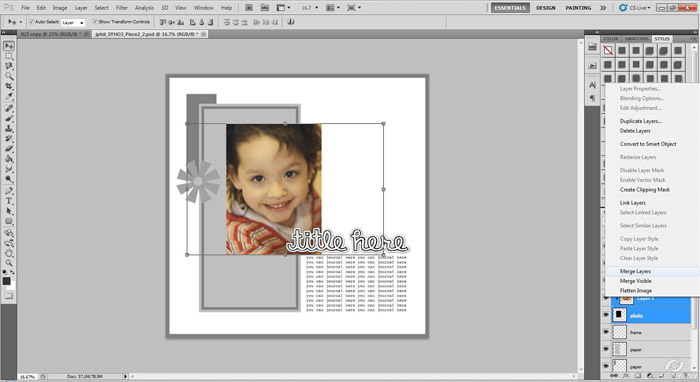
Task: Toggle Show Transform Controls checkbox
Action: (95, 22)
